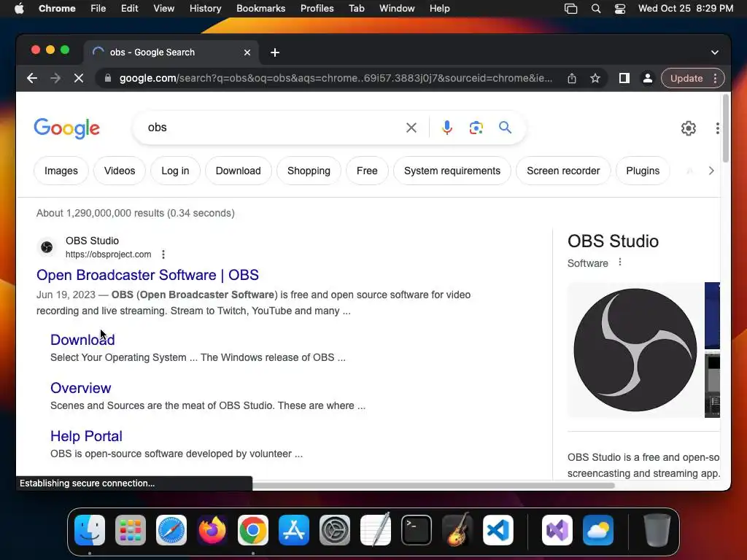Image resolution: width=747 pixels, height=560 pixels.
Task: Open the Open Broadcaster Software | OBS result
Action: [147, 275]
